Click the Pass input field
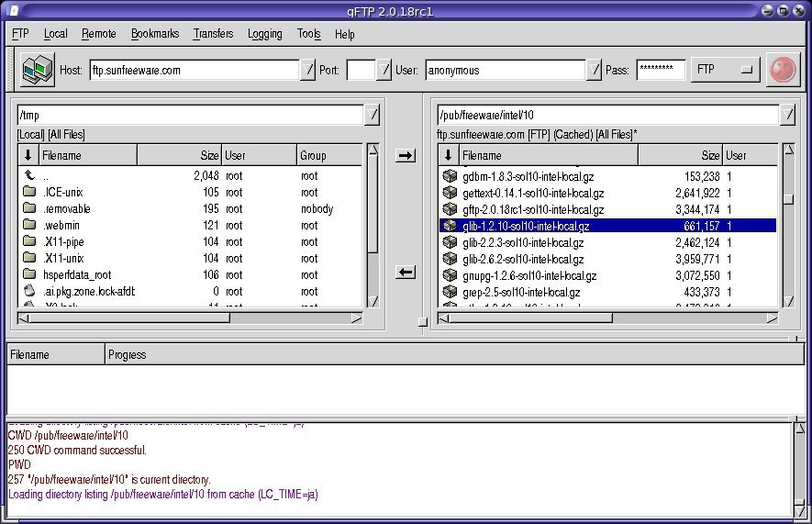812x524 pixels. coord(661,70)
